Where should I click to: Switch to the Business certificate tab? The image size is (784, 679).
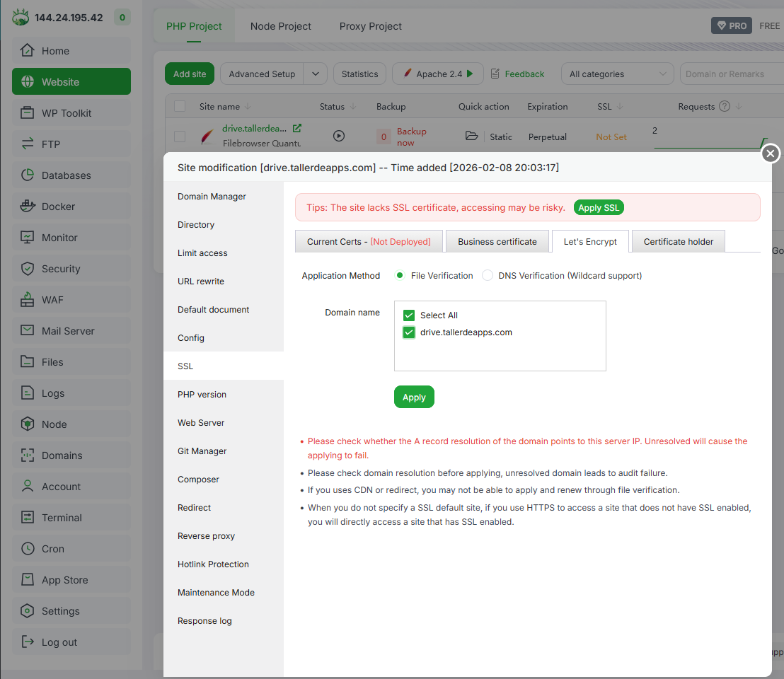[x=497, y=242]
